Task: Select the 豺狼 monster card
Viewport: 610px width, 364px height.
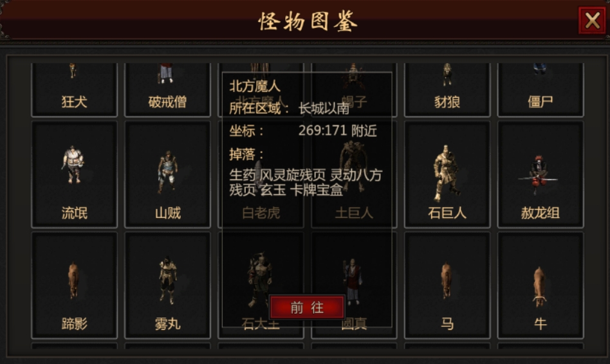Action: coord(447,89)
